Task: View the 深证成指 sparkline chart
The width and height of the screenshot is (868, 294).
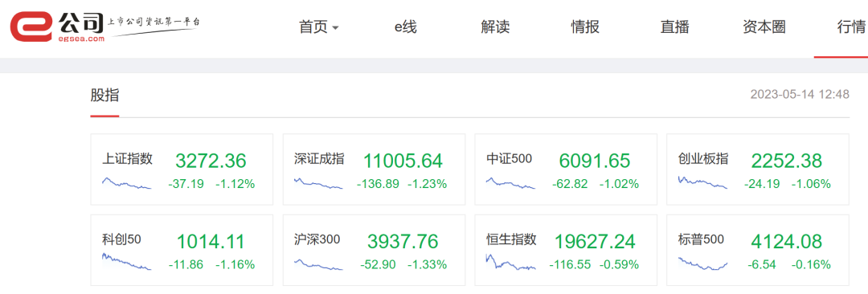Action: click(x=319, y=183)
